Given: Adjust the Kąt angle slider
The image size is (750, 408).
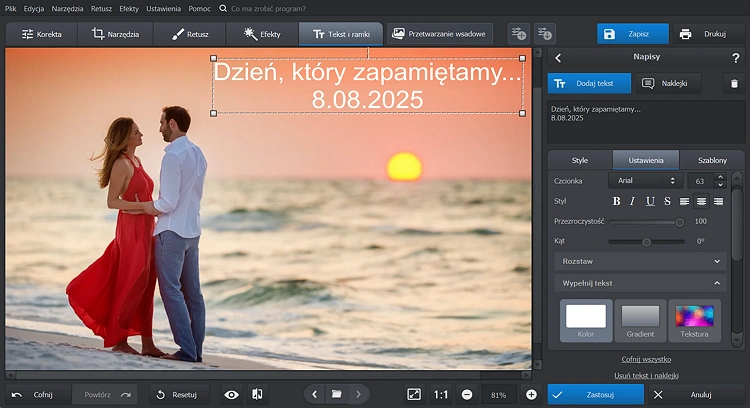Looking at the screenshot, I should click(x=646, y=242).
